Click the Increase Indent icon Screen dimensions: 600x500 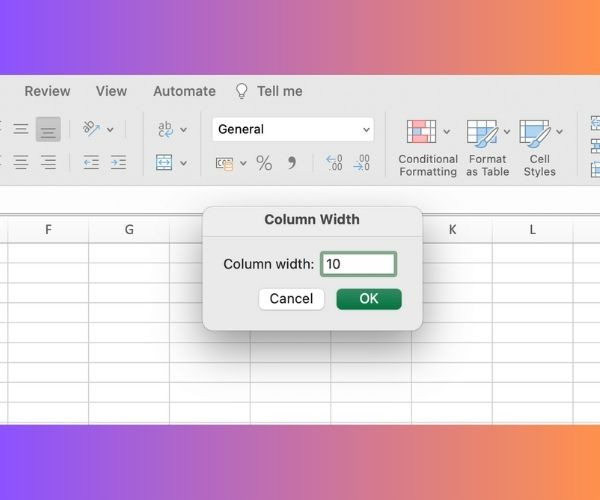click(118, 163)
